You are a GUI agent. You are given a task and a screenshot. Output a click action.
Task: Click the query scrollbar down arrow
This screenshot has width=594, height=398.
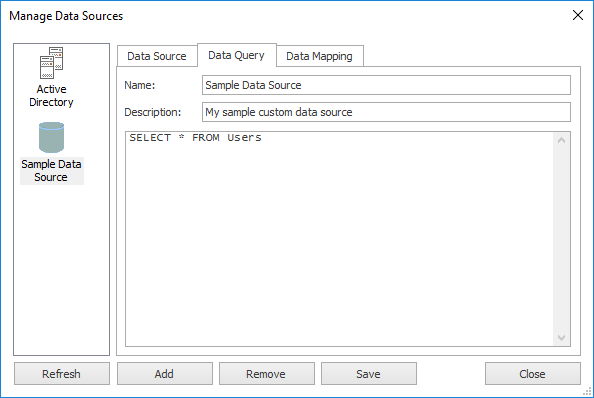tap(561, 337)
